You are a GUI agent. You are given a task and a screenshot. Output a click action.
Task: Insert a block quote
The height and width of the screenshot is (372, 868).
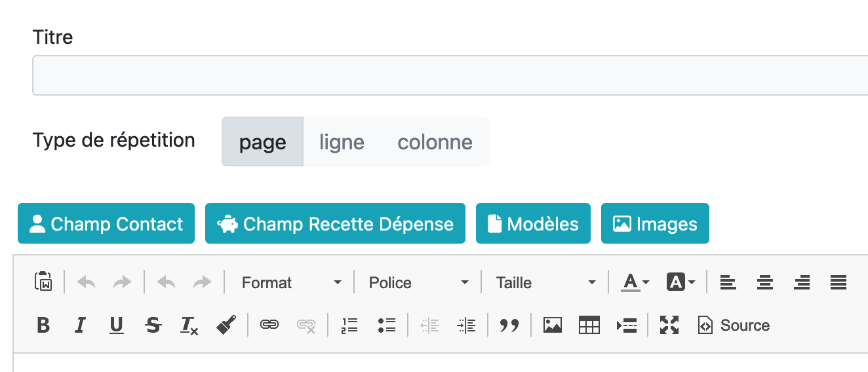tap(509, 325)
